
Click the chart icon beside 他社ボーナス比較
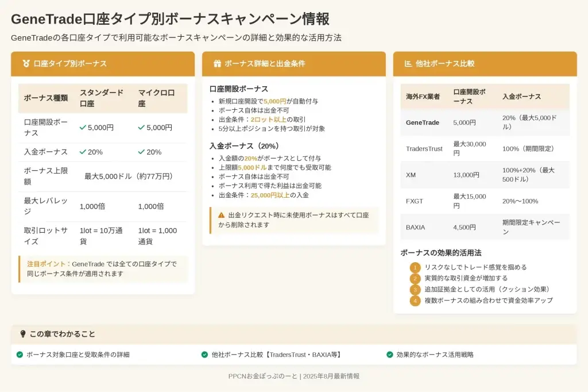408,64
